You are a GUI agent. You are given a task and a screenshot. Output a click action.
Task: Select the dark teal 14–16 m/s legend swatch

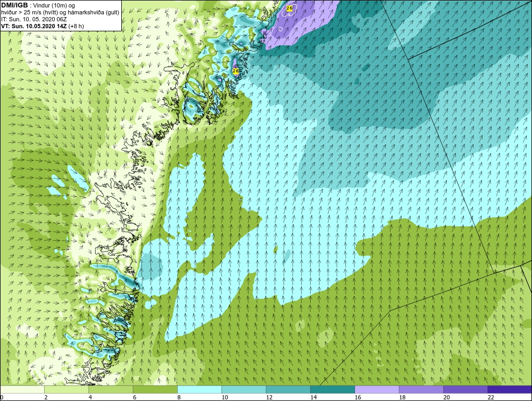332,389
